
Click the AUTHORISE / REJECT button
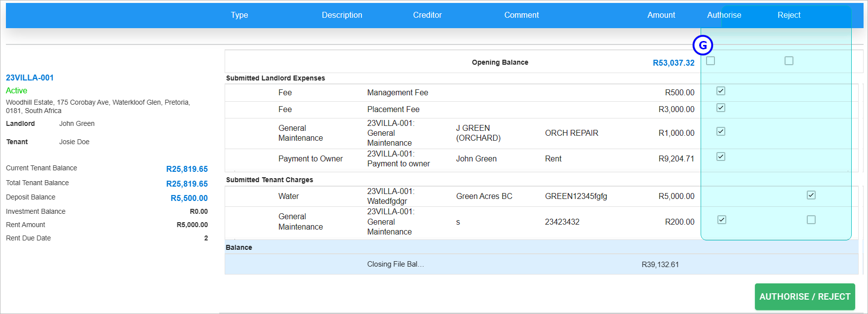tap(805, 297)
